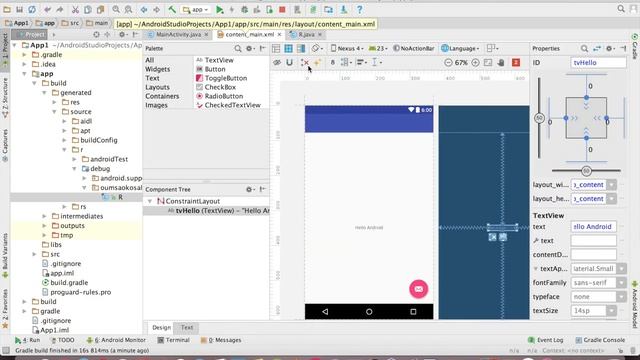
Task: Toggle Show Constraints eye icon
Action: [277, 62]
